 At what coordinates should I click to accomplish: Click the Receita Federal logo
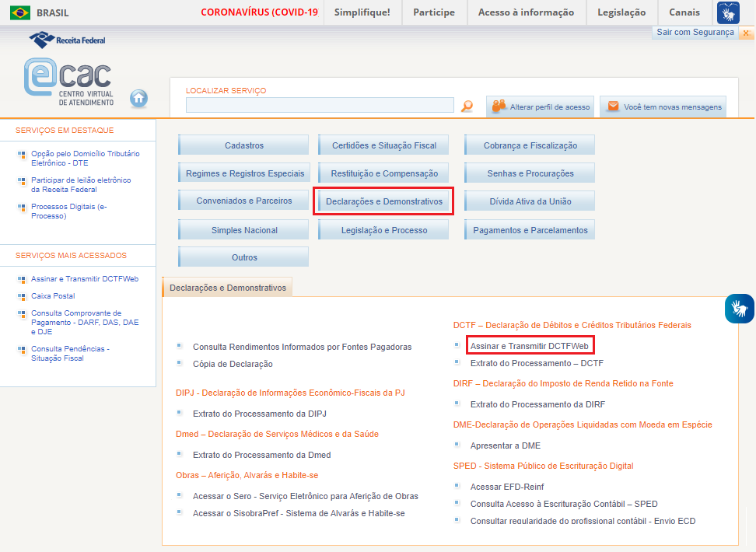click(x=67, y=40)
